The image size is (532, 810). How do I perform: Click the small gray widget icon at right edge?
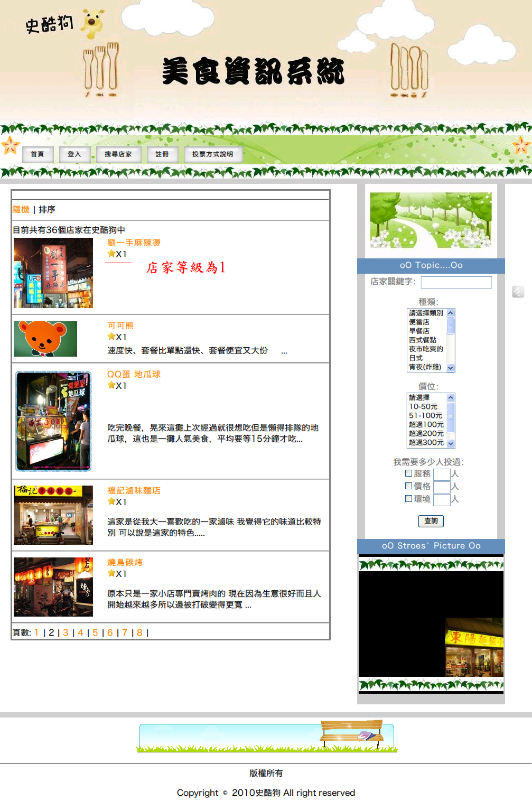(518, 292)
